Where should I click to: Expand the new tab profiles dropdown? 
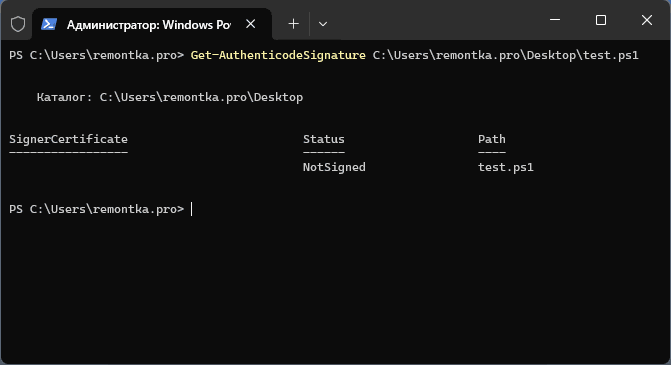(323, 24)
